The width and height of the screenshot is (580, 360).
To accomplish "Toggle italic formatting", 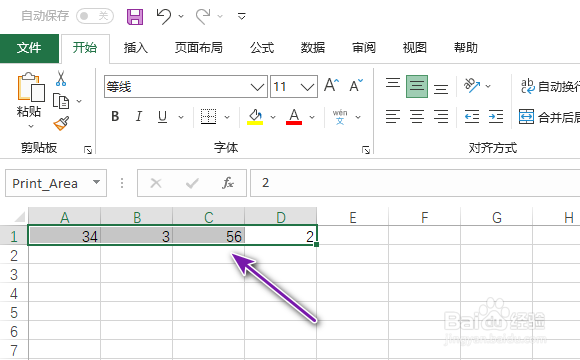I will coord(139,117).
